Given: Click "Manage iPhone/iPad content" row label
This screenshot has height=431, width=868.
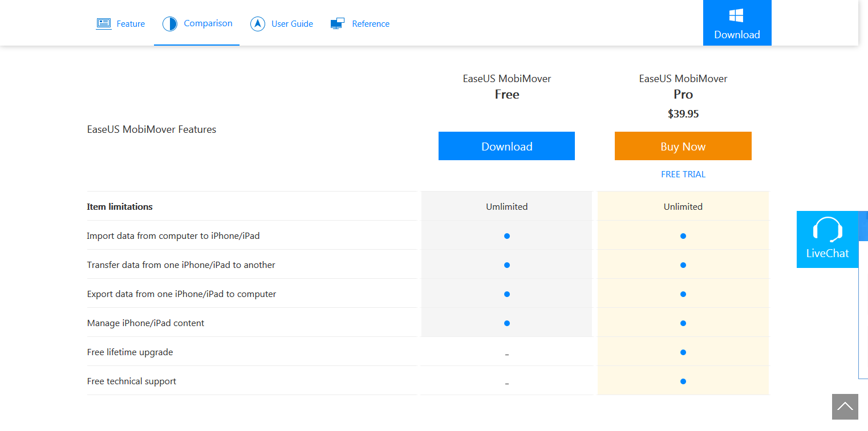Looking at the screenshot, I should click(x=145, y=323).
